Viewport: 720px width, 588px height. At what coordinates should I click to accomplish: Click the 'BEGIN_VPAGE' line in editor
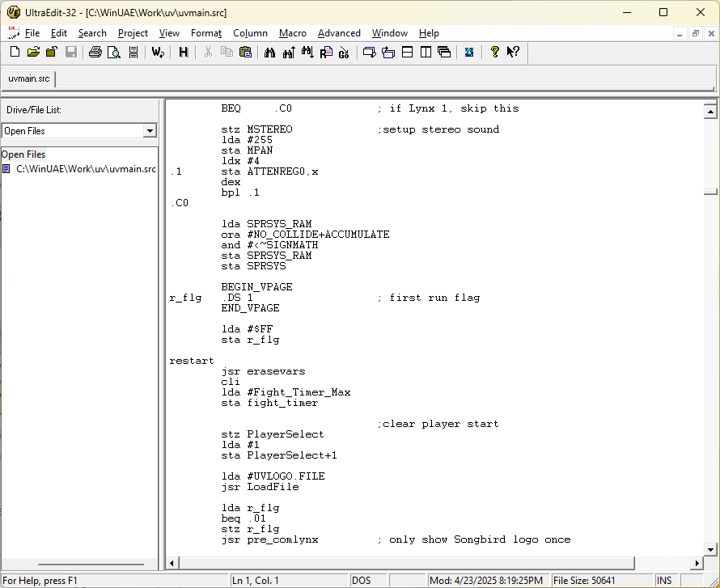coord(256,287)
